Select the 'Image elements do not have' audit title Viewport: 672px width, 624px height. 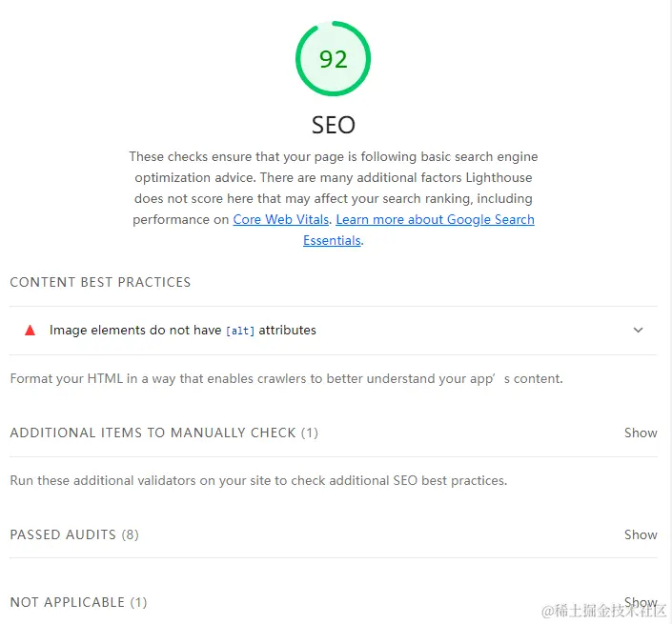click(134, 331)
